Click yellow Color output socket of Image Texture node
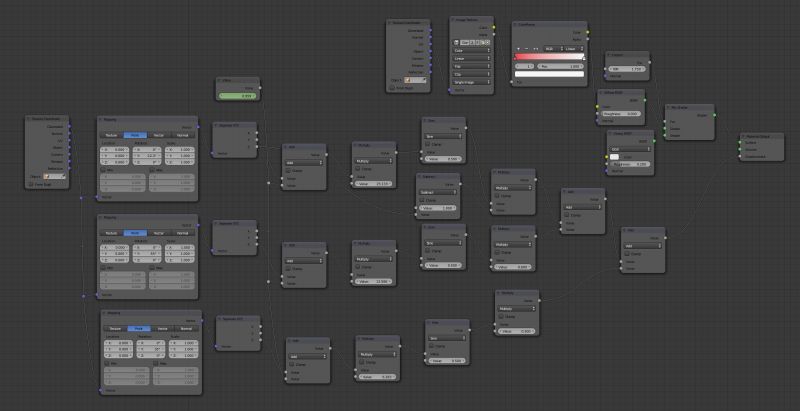This screenshot has height=411, width=800. coord(493,28)
